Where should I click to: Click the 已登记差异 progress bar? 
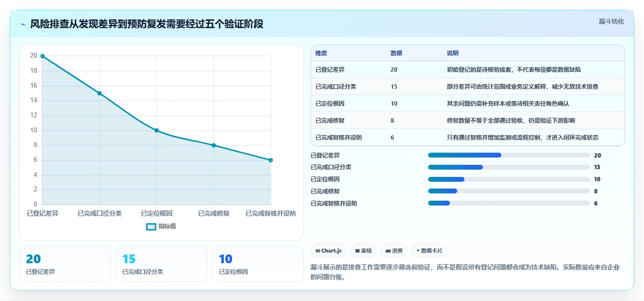pos(509,155)
